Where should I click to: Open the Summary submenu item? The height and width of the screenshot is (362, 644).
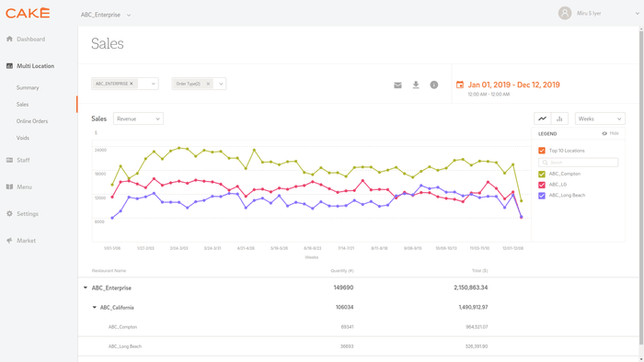click(x=28, y=87)
